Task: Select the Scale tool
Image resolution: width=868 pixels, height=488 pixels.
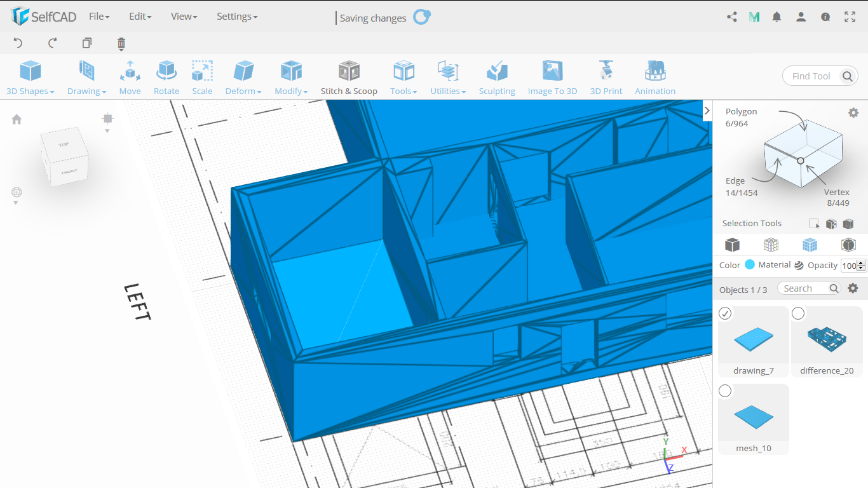Action: 202,78
